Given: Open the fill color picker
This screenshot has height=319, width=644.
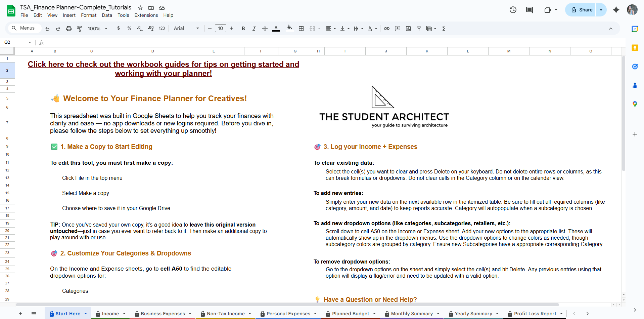Looking at the screenshot, I should tap(290, 28).
